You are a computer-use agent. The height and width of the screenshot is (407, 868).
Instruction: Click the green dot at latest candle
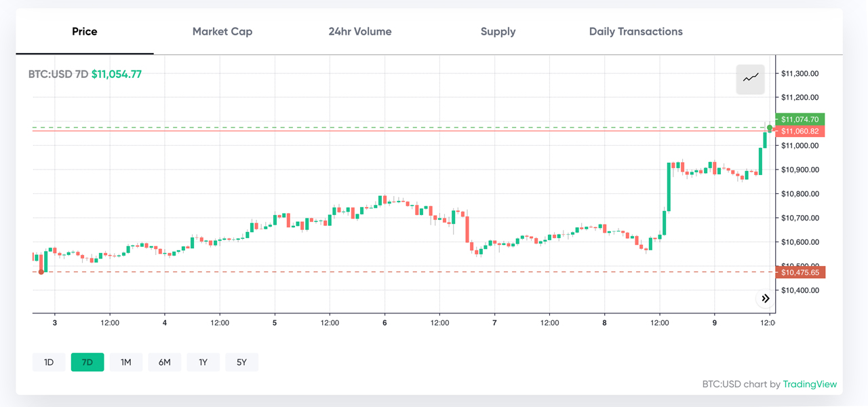click(770, 128)
